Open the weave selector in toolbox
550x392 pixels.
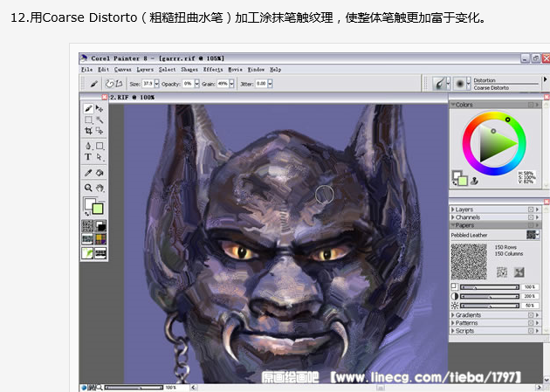point(100,239)
